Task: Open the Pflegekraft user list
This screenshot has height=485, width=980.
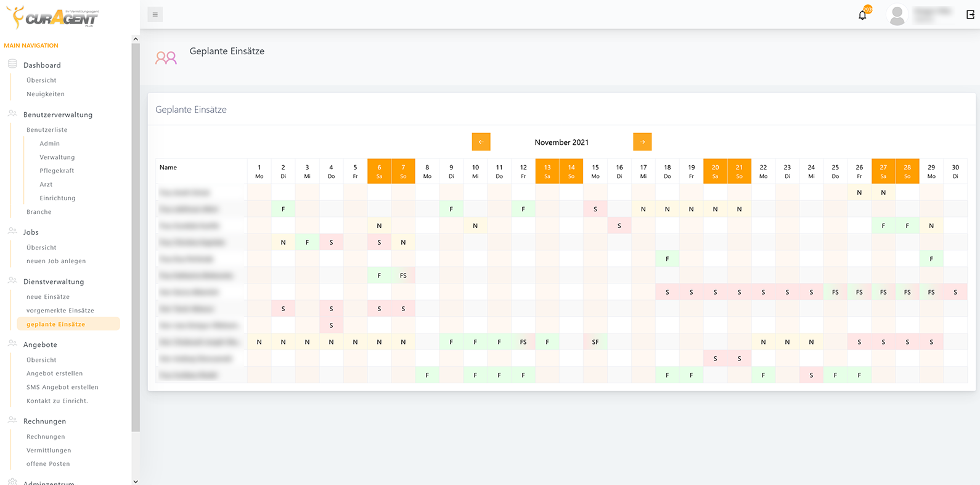Action: [57, 171]
